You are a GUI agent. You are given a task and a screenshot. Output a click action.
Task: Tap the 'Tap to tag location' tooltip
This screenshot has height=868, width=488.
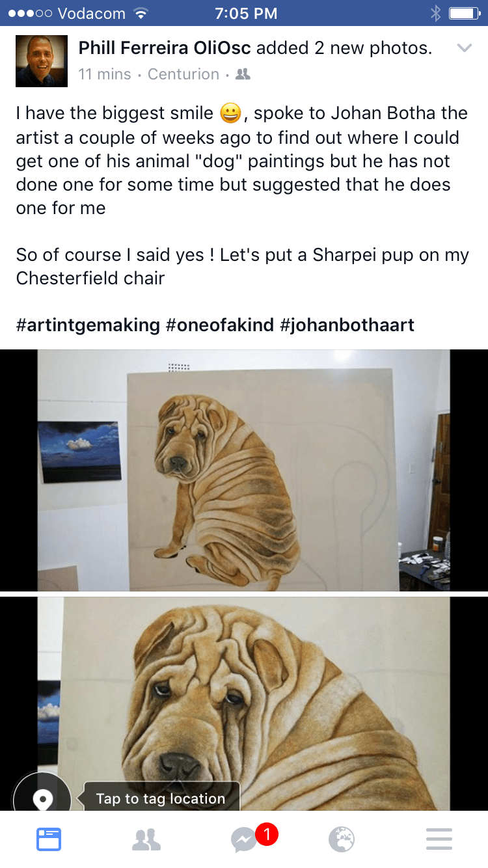pos(161,798)
